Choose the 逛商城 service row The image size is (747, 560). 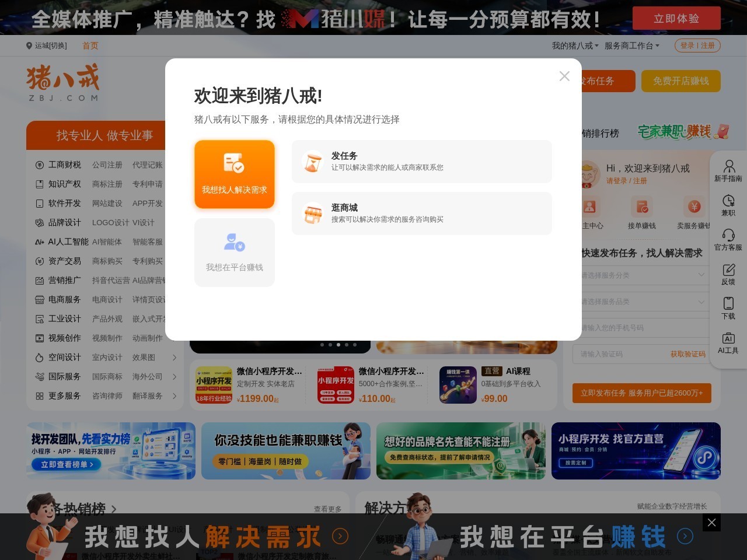[422, 213]
